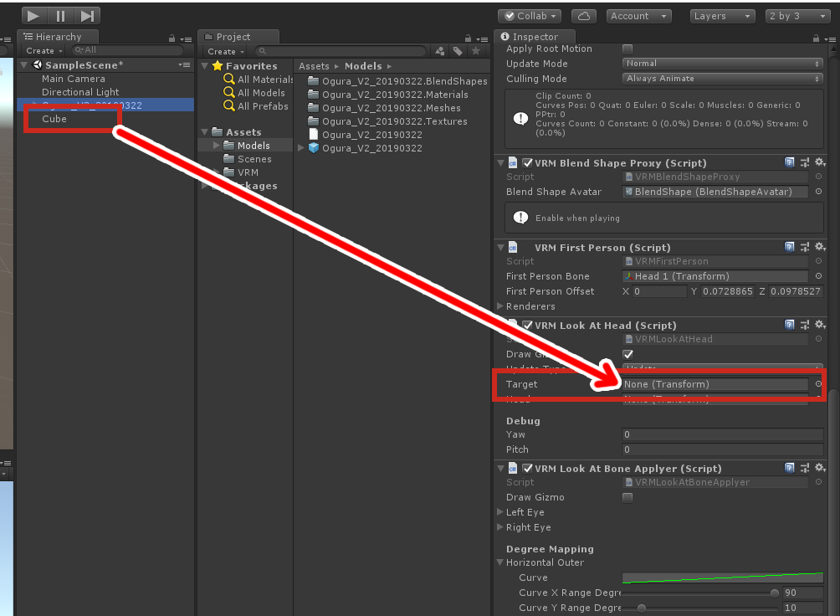Click the Project save search star icon
Screen dimensions: 840x616
click(475, 51)
